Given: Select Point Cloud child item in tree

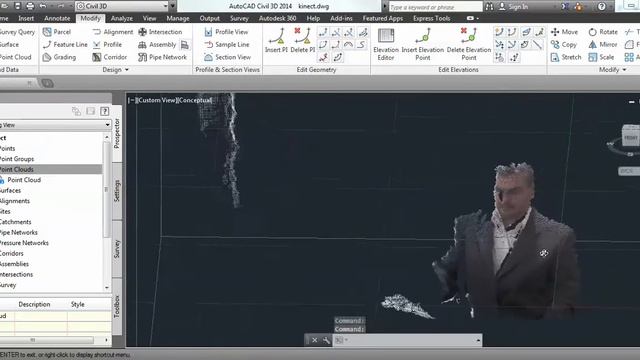Looking at the screenshot, I should (24, 180).
